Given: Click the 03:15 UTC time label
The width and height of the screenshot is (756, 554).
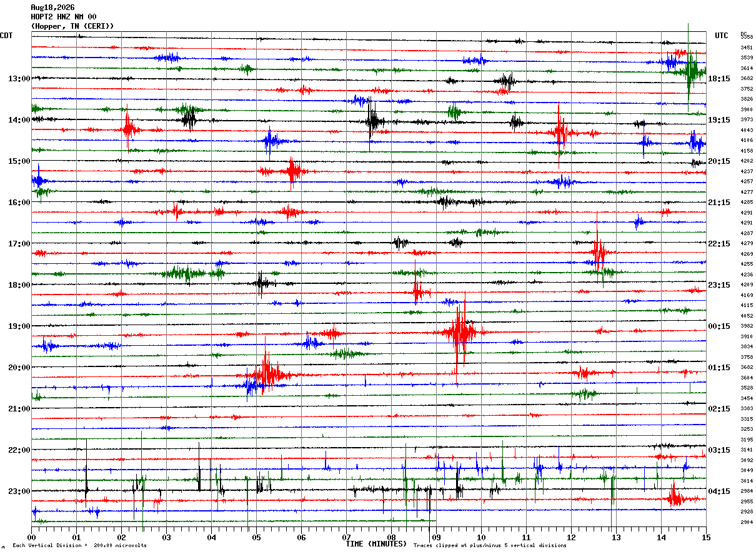Looking at the screenshot, I should tap(719, 450).
